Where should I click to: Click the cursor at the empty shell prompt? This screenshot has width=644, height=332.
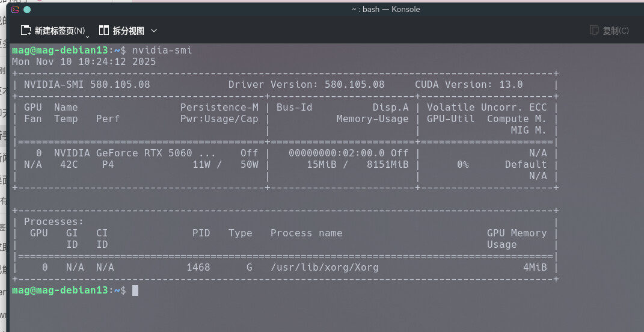(x=135, y=290)
